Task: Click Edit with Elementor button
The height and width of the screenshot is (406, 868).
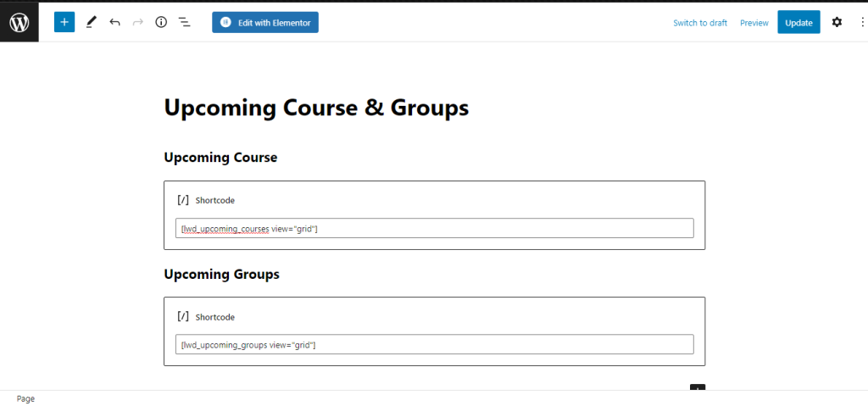Action: click(x=265, y=22)
